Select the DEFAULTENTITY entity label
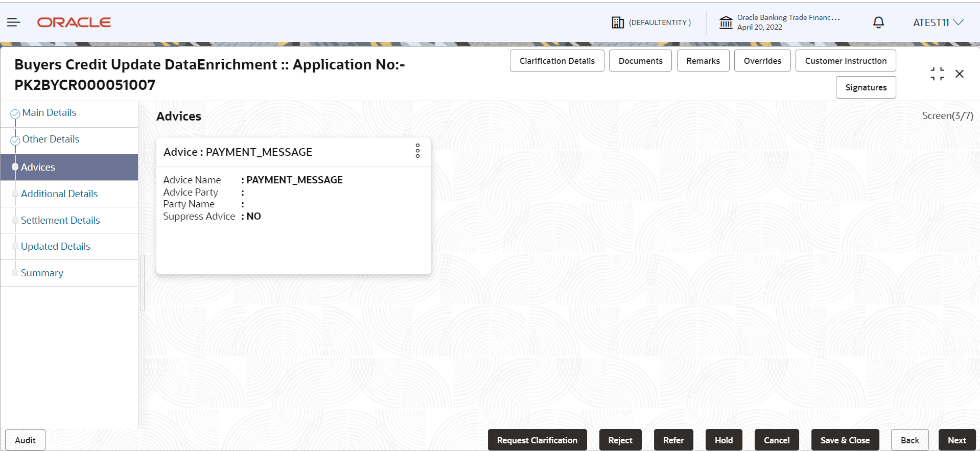 pos(660,22)
